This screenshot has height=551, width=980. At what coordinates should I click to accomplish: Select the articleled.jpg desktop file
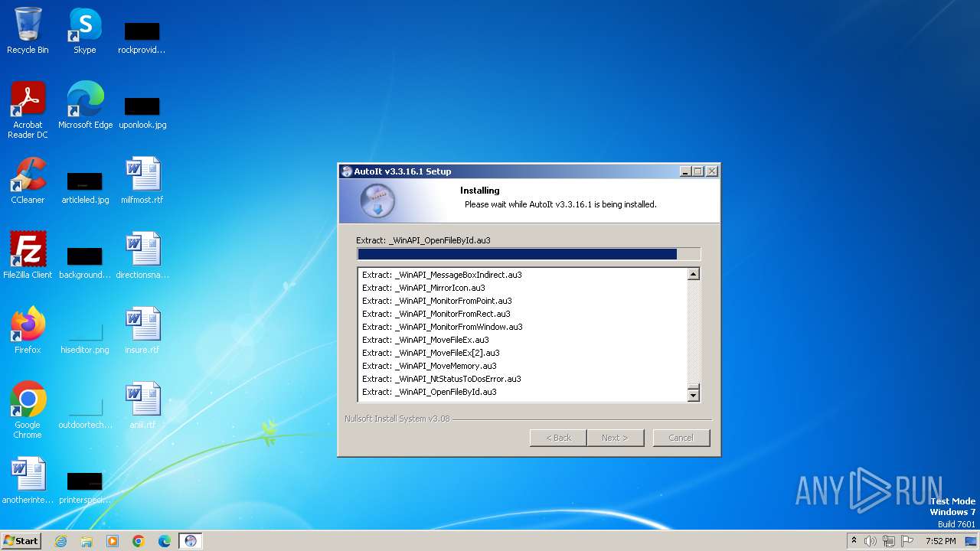tap(85, 187)
